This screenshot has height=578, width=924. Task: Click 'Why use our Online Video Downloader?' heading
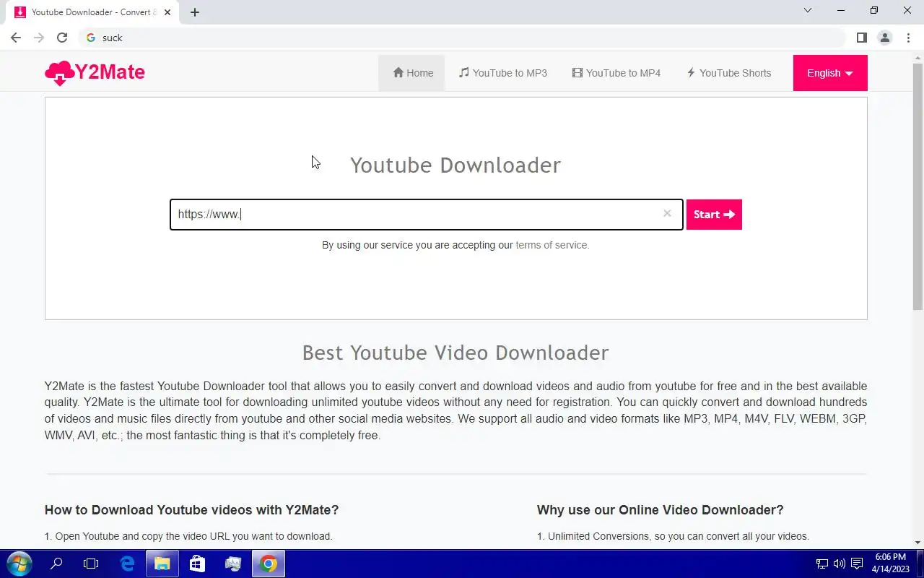[660, 510]
